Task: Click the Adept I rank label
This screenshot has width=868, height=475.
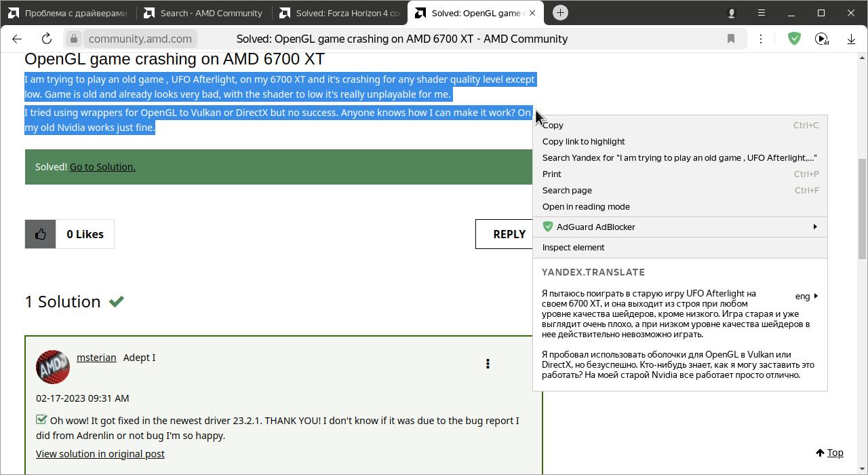Action: (x=139, y=358)
